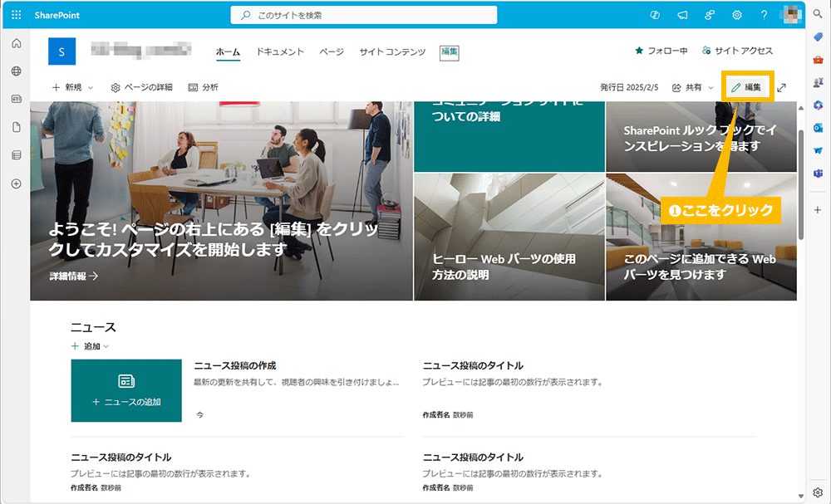The height and width of the screenshot is (504, 831).
Task: Open the news icon in app bar
Action: (x=17, y=99)
